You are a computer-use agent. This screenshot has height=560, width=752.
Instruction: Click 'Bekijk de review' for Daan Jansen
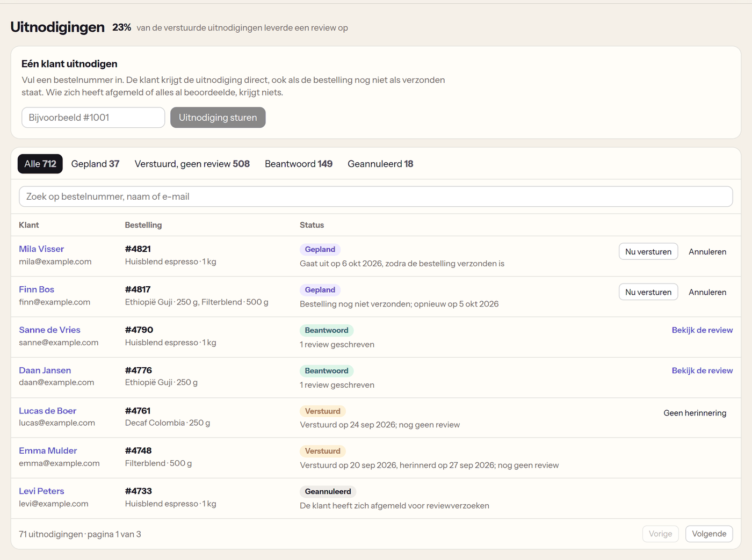pos(702,370)
